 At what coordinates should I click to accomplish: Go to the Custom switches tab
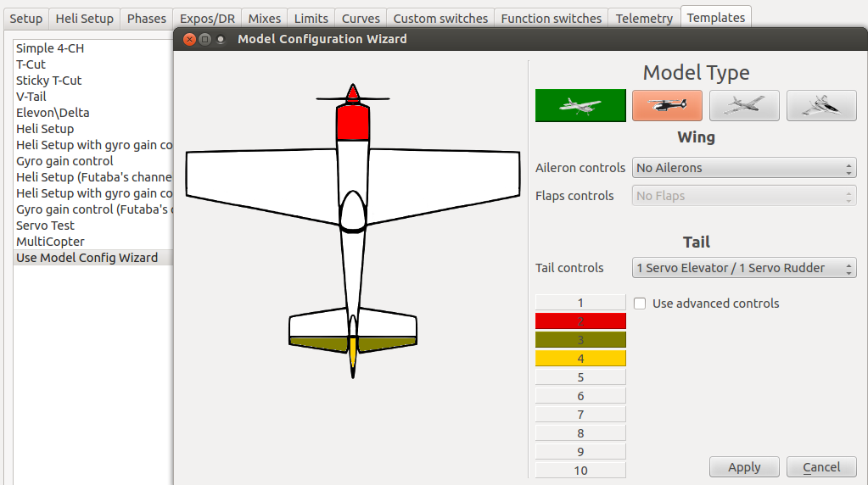coord(440,18)
